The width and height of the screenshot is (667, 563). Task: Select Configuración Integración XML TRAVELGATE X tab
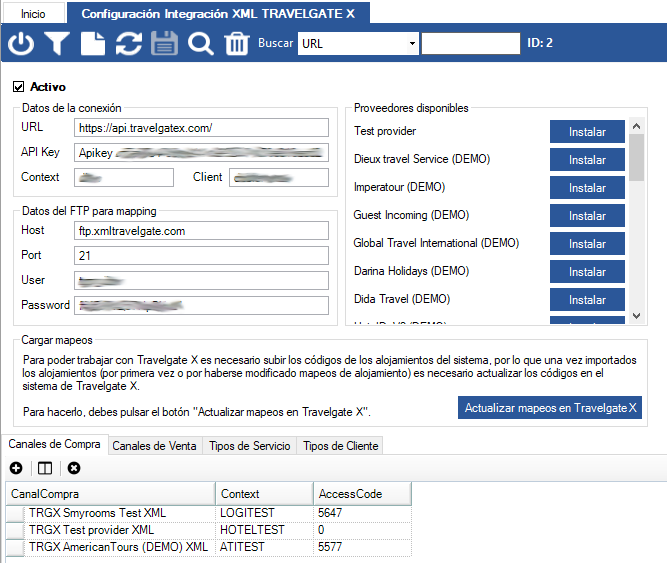pos(218,14)
